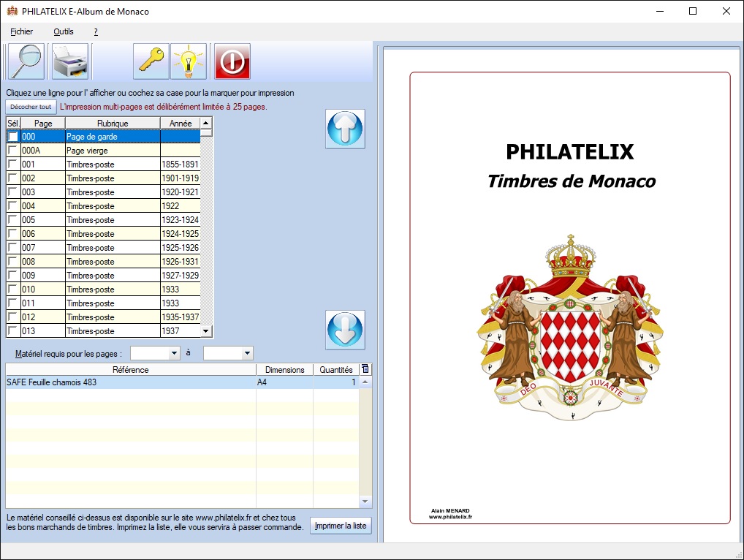Click the 'Décocher tout' button
Viewport: 744px width, 560px height.
[31, 107]
